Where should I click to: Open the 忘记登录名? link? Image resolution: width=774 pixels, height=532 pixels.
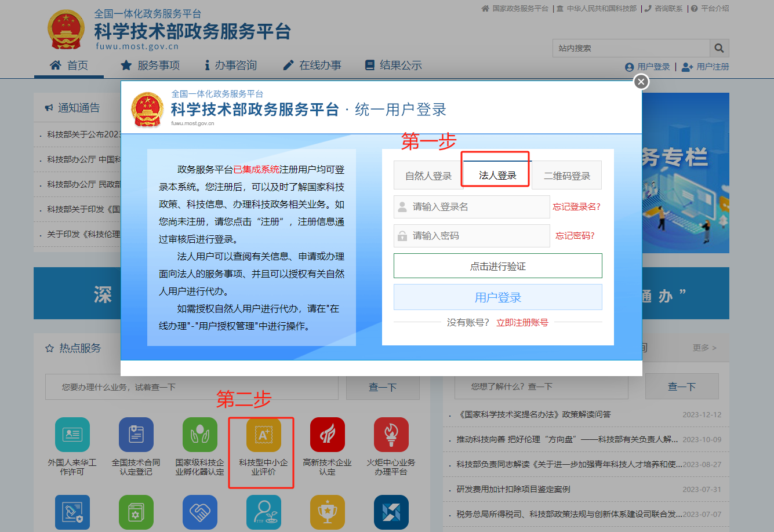point(576,207)
